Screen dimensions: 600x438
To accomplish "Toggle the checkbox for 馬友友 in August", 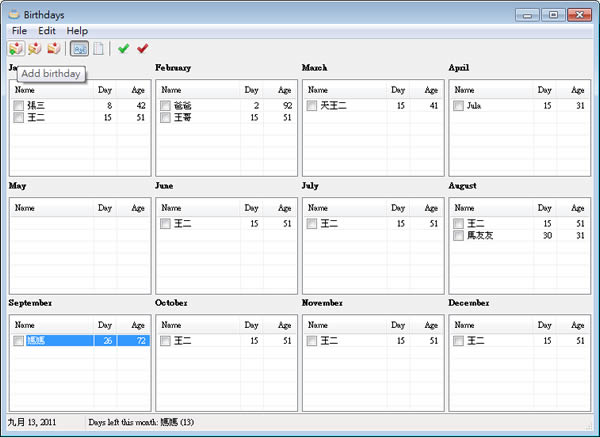I will point(458,235).
